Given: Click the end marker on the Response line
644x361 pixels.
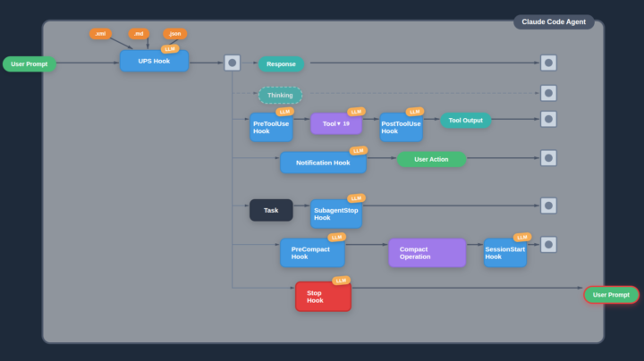Looking at the screenshot, I should click(548, 63).
